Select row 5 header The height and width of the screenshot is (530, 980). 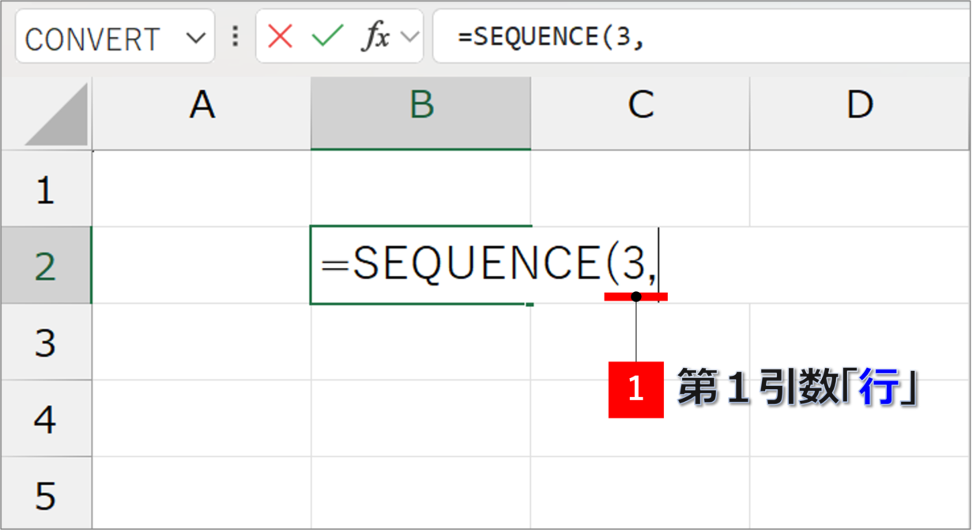[x=46, y=494]
